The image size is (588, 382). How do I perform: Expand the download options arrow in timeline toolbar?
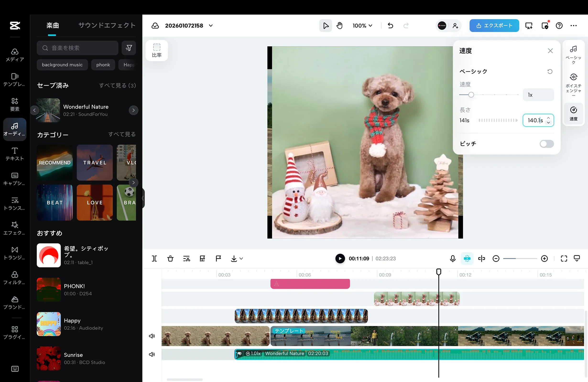(x=241, y=258)
